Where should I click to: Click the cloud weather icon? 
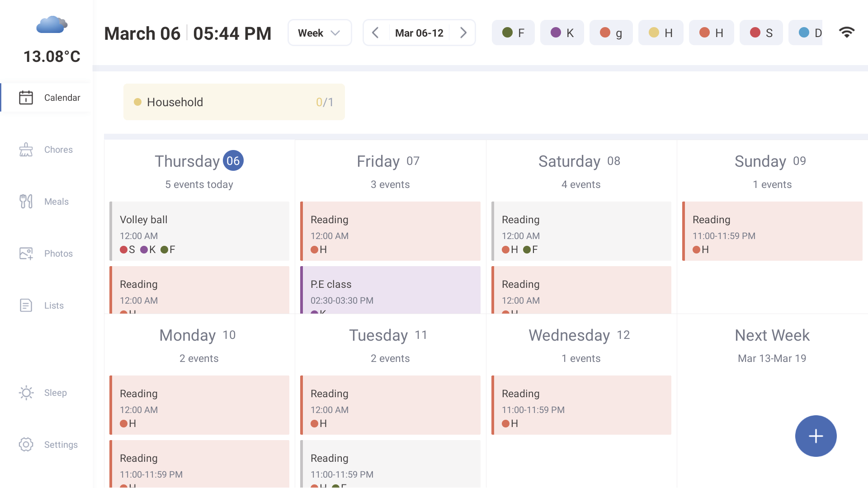[52, 25]
